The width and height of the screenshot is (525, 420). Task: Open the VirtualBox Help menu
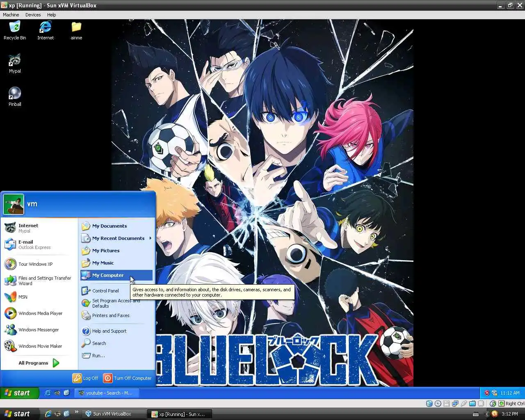(51, 15)
